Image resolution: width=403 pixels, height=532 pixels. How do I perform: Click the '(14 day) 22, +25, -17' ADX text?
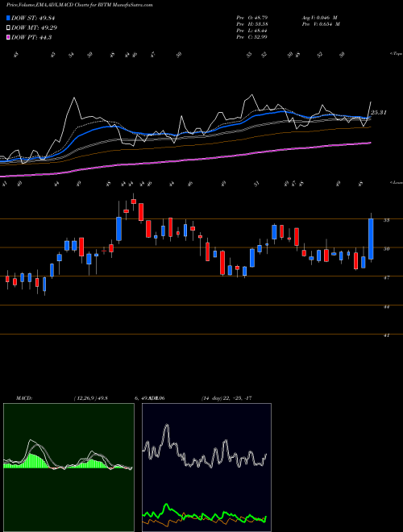click(226, 398)
